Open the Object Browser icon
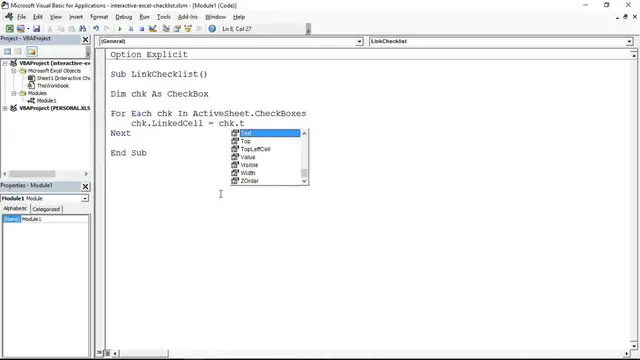640x360 pixels. coord(188,29)
